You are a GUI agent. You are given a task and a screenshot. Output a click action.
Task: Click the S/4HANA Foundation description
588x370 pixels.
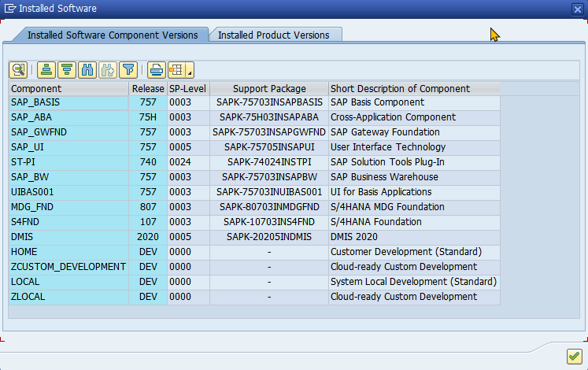point(414,223)
